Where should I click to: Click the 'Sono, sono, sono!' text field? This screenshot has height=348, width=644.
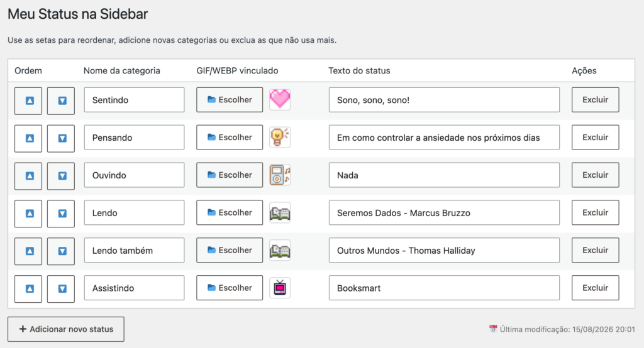tap(444, 100)
